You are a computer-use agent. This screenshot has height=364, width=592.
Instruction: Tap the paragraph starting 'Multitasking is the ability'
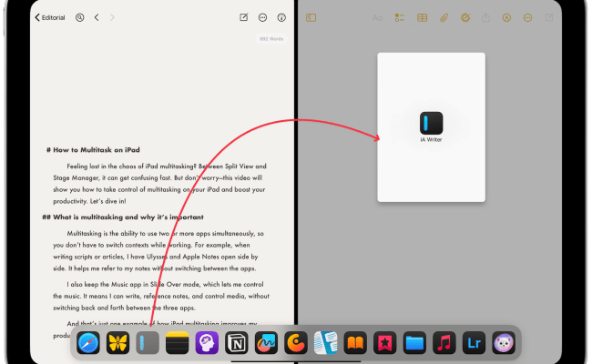158,251
